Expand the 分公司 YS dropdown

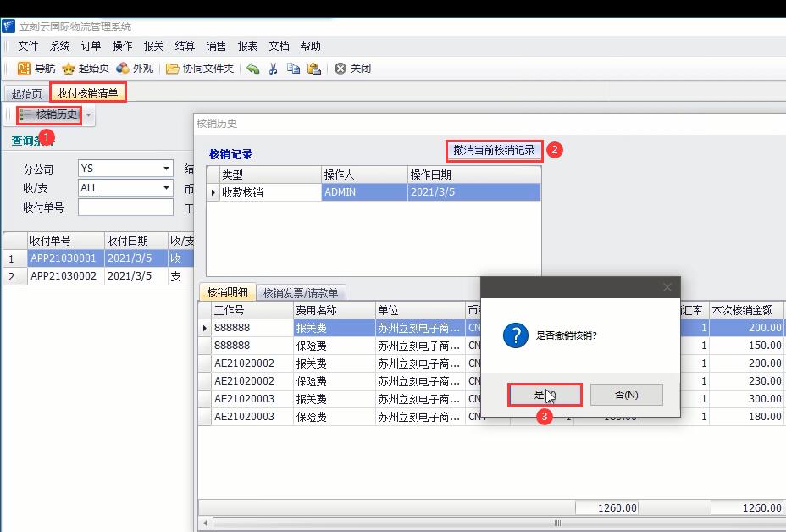pos(166,169)
